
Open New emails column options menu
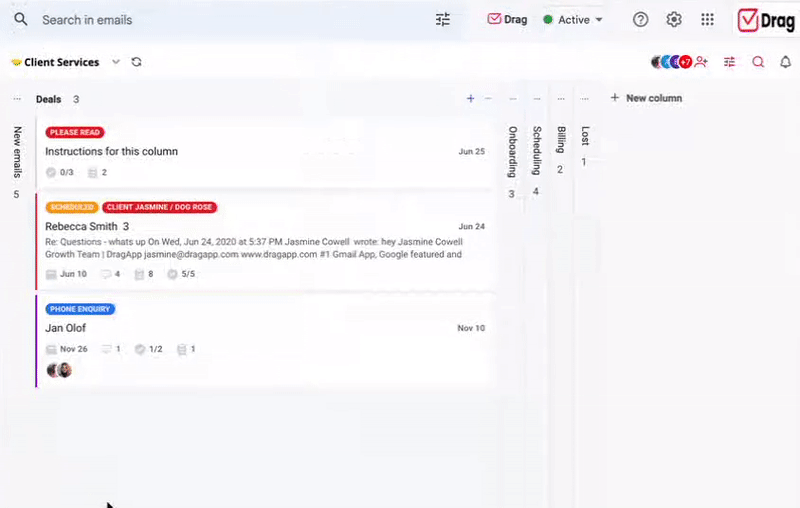pos(17,98)
